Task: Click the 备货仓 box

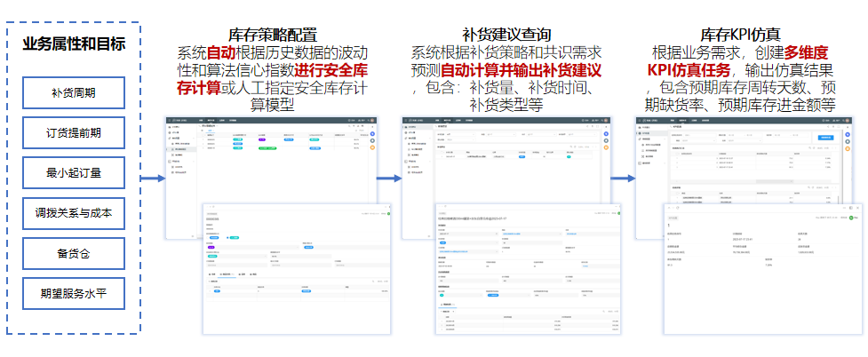Action: coord(74,253)
